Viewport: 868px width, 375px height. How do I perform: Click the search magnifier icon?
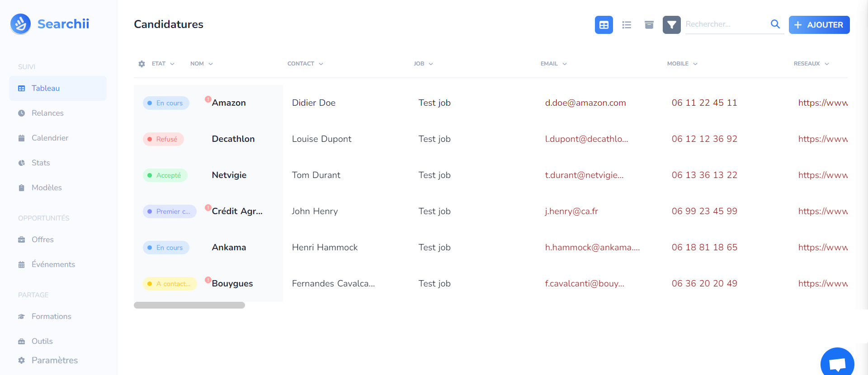point(775,24)
